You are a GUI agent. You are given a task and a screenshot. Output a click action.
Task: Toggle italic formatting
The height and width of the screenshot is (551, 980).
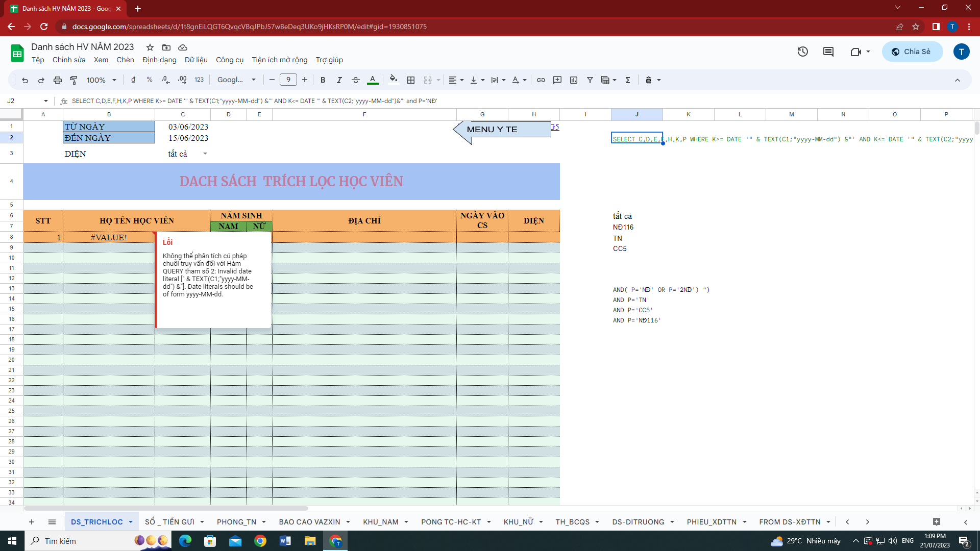pyautogui.click(x=339, y=80)
